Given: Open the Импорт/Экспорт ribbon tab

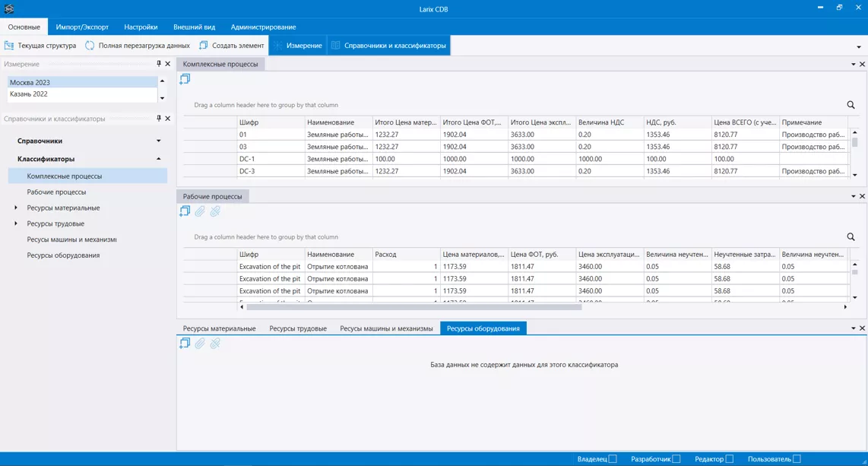Looking at the screenshot, I should point(82,27).
